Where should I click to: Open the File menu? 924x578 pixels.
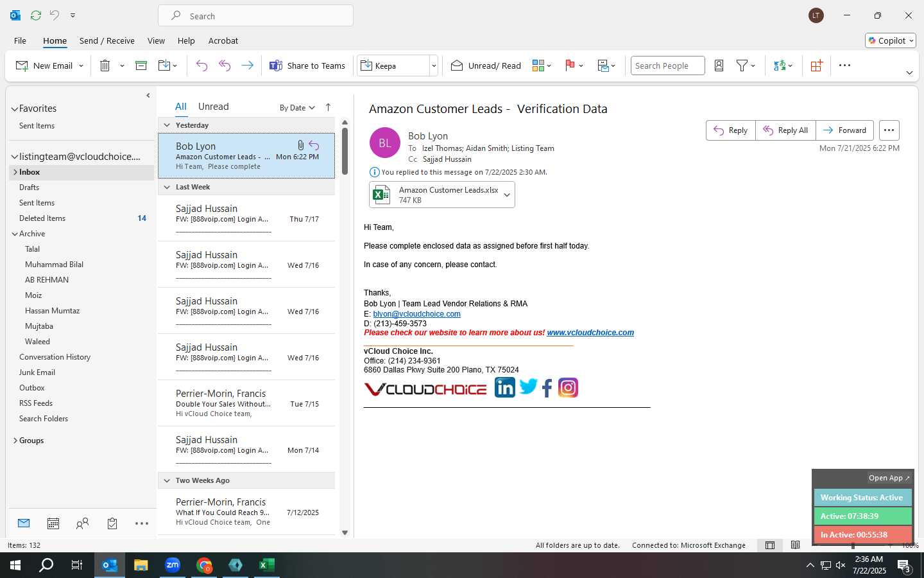click(x=21, y=40)
